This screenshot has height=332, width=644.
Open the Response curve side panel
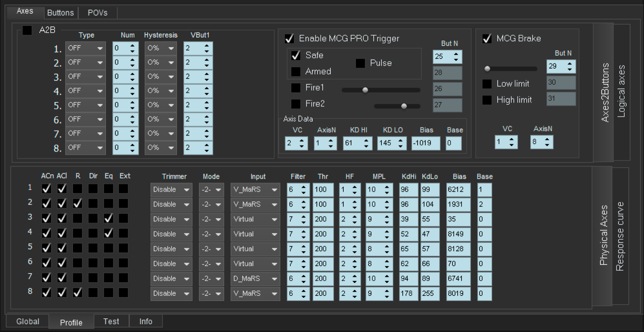620,236
